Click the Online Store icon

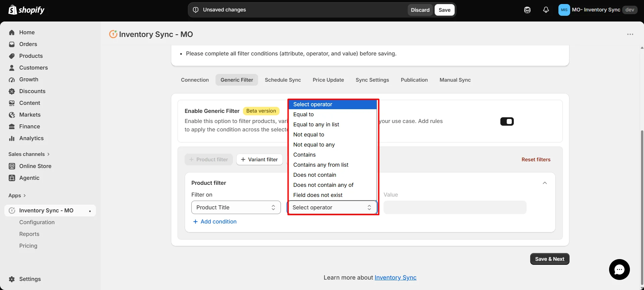(x=12, y=166)
